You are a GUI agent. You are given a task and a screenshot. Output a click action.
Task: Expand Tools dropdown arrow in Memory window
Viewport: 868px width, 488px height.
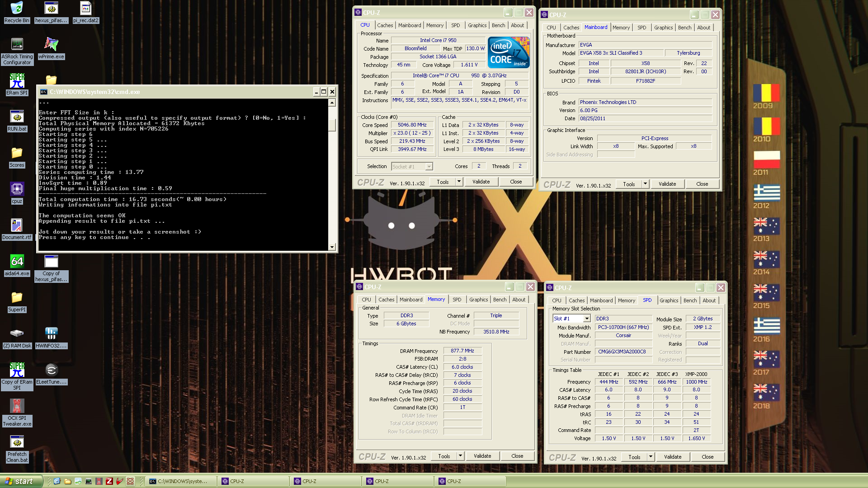point(460,456)
